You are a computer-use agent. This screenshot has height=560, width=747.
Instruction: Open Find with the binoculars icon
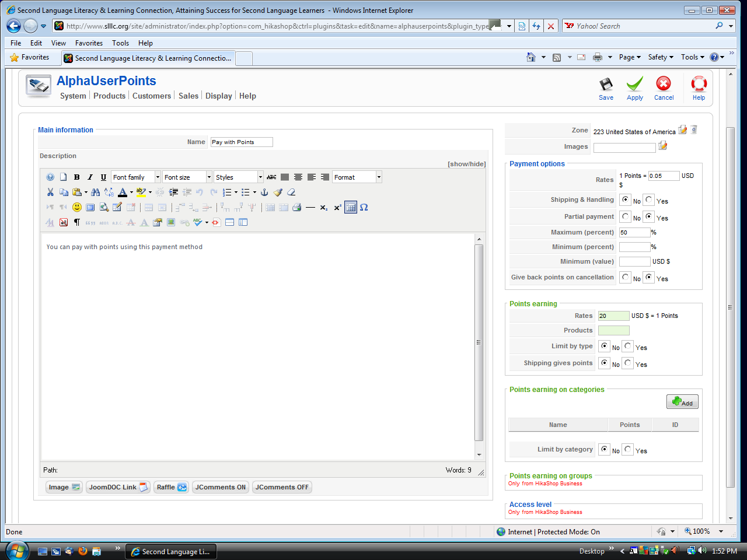(x=96, y=192)
